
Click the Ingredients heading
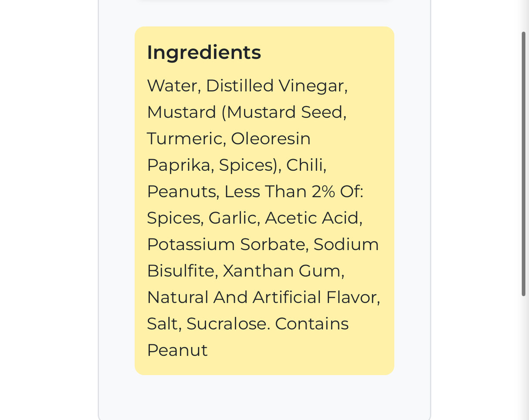pyautogui.click(x=204, y=52)
